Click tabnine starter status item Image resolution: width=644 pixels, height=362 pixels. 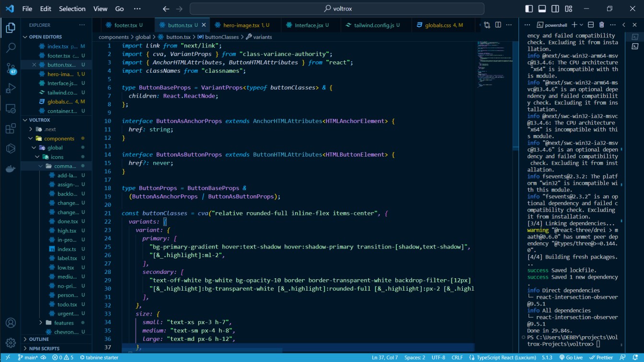tap(99, 357)
